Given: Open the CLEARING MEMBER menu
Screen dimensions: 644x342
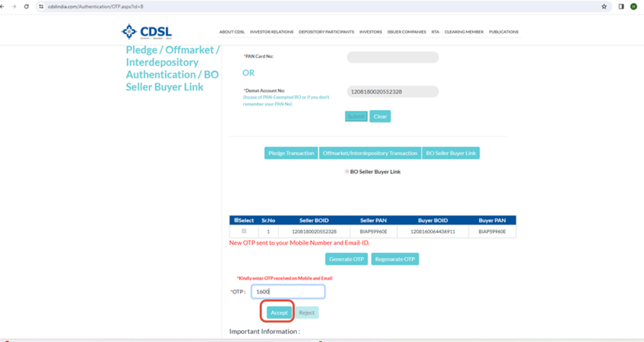Looking at the screenshot, I should coord(464,32).
